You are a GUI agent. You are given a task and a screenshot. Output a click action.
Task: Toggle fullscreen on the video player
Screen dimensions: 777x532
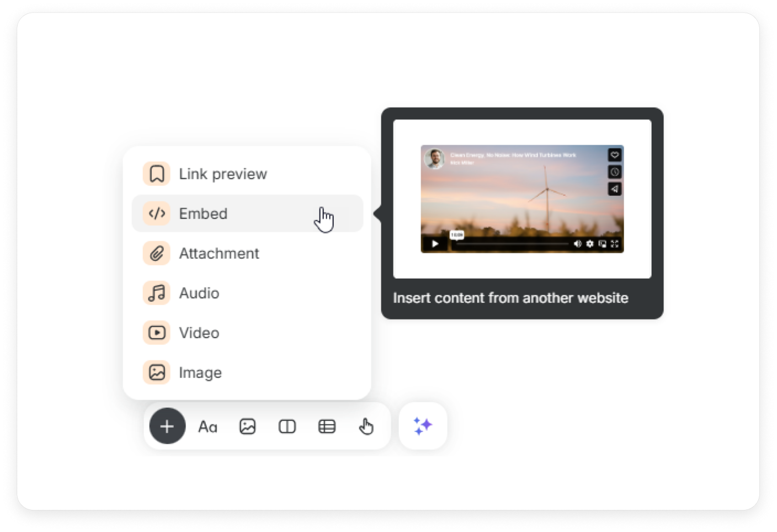(x=615, y=244)
